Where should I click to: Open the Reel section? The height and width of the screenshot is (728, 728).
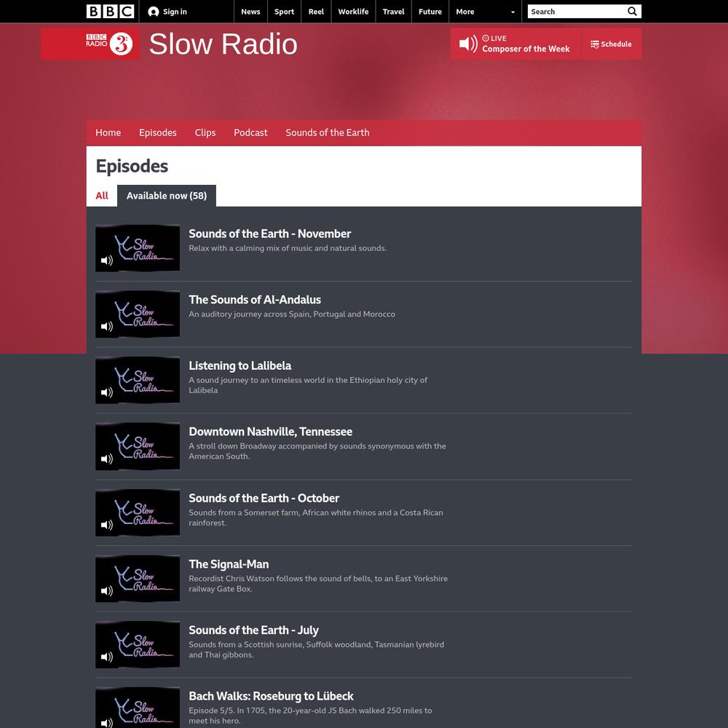[x=316, y=12]
